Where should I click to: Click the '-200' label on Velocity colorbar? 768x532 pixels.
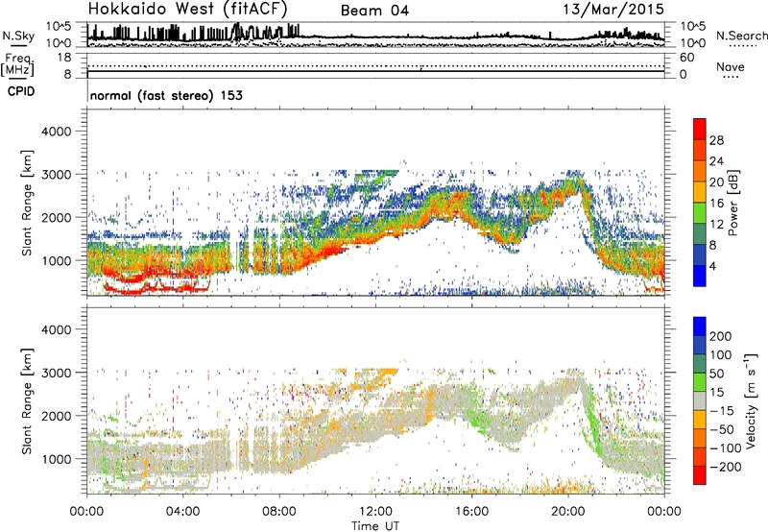click(725, 467)
